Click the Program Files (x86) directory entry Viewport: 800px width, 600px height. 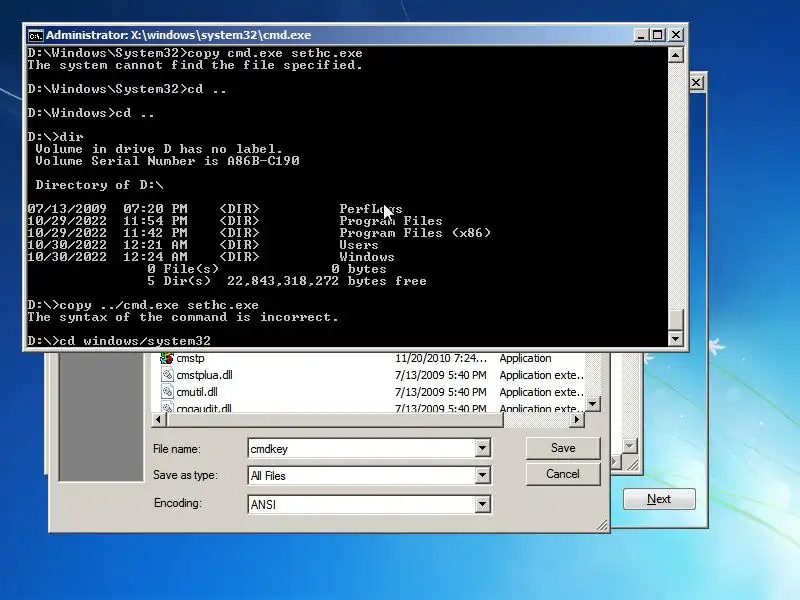point(415,233)
